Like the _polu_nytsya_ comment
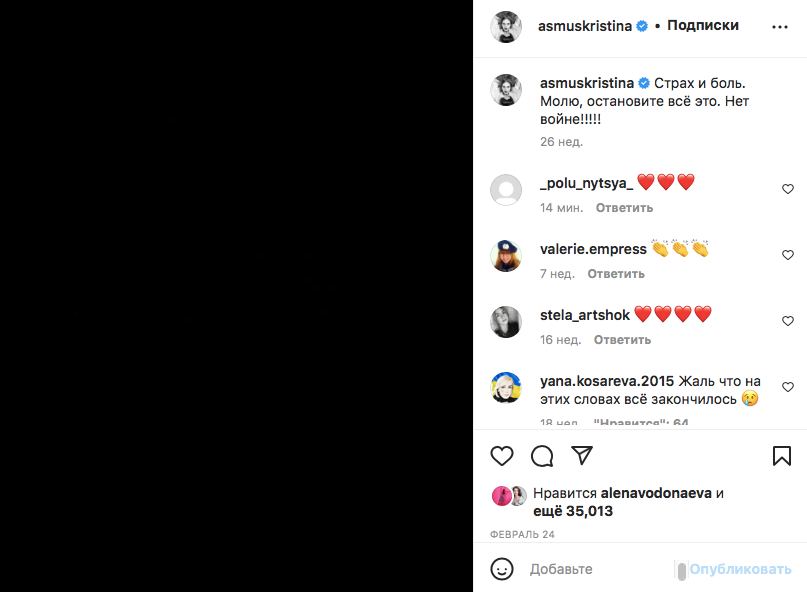The width and height of the screenshot is (807, 592). tap(788, 189)
